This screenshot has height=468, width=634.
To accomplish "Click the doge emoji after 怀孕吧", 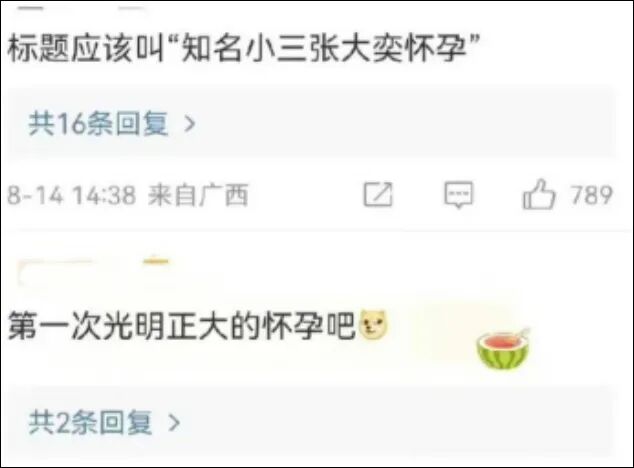I will pos(373,324).
